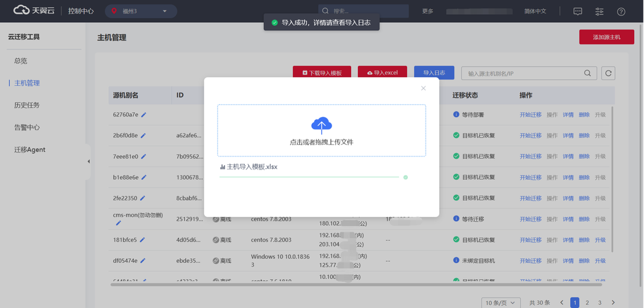The image size is (644, 308).
Task: Expand the 更多 menu in top bar
Action: tap(427, 11)
